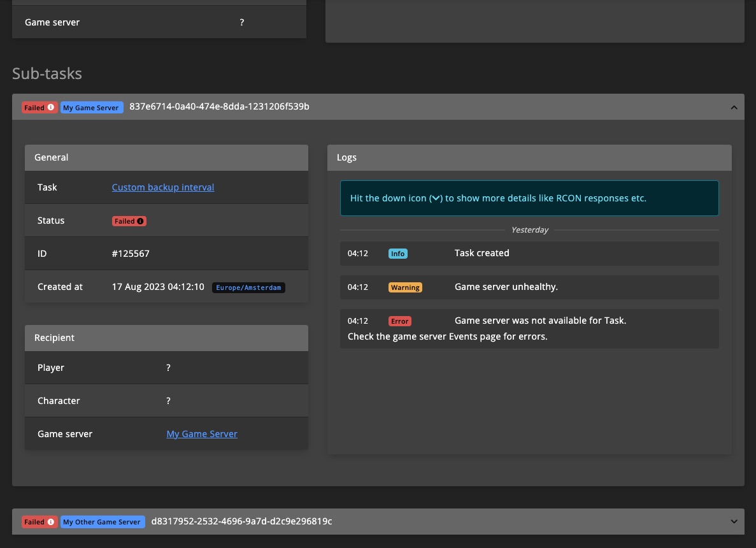
Task: Open the Custom backup interval link
Action: tap(162, 187)
